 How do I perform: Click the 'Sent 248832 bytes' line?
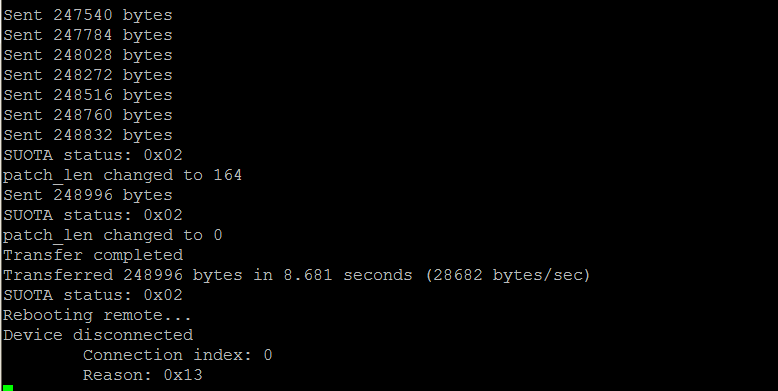[88, 135]
